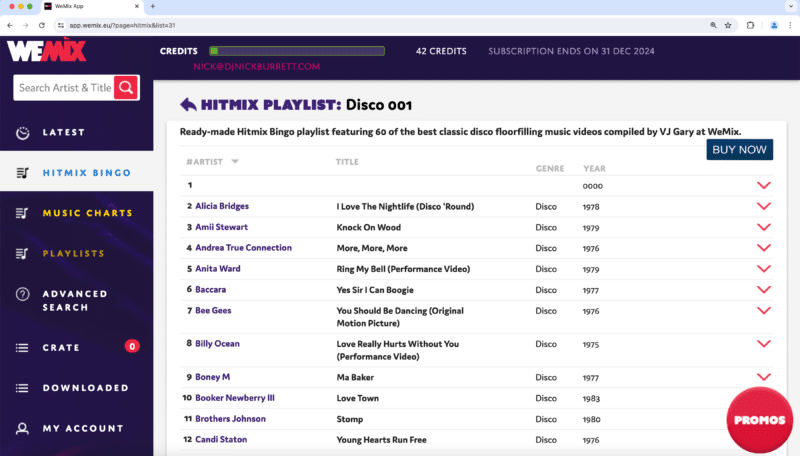Viewport: 800px width, 456px height.
Task: Open the browser extensions puzzle icon
Action: (x=750, y=25)
